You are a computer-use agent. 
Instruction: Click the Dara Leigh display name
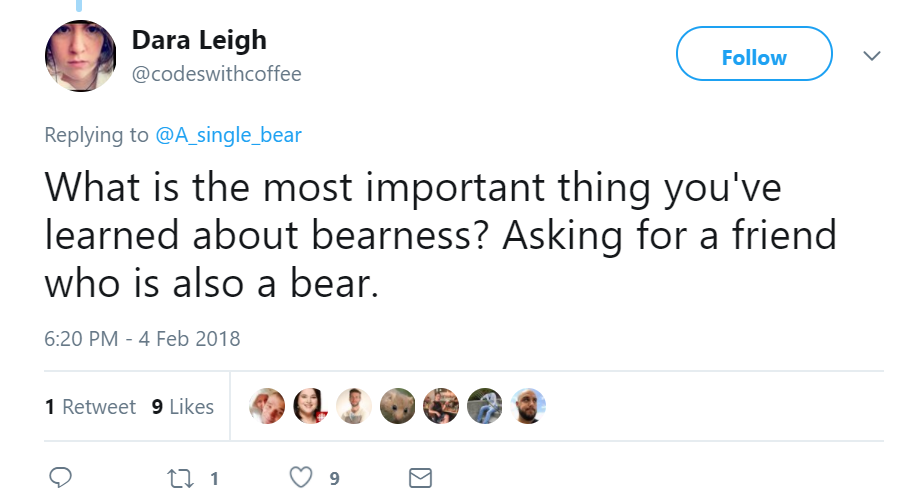click(199, 41)
